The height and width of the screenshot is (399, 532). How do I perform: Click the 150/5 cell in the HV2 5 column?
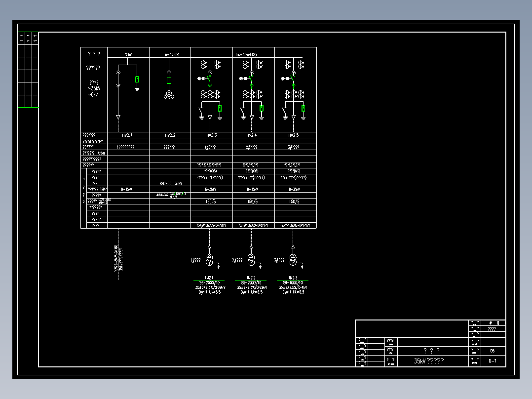tap(294, 201)
